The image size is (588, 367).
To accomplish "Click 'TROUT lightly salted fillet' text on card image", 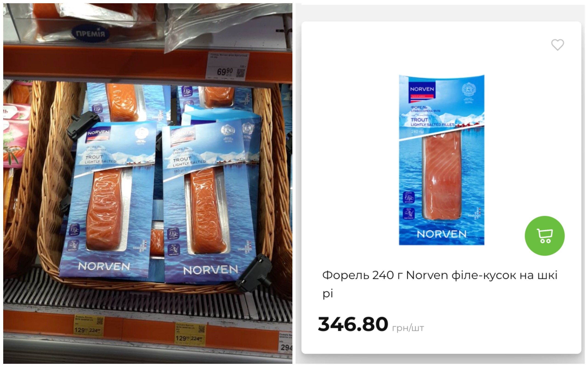I will pos(432,122).
